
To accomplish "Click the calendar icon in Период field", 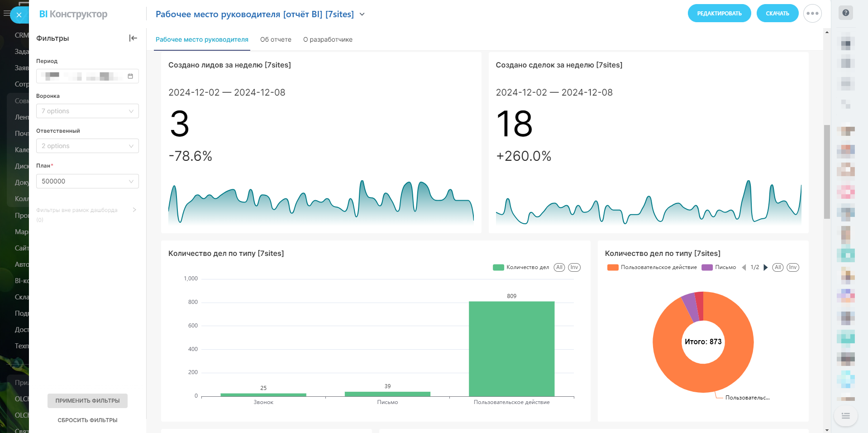I will 130,76.
